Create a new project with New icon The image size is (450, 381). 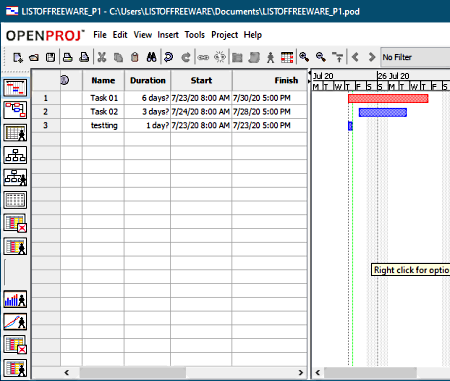pyautogui.click(x=18, y=57)
